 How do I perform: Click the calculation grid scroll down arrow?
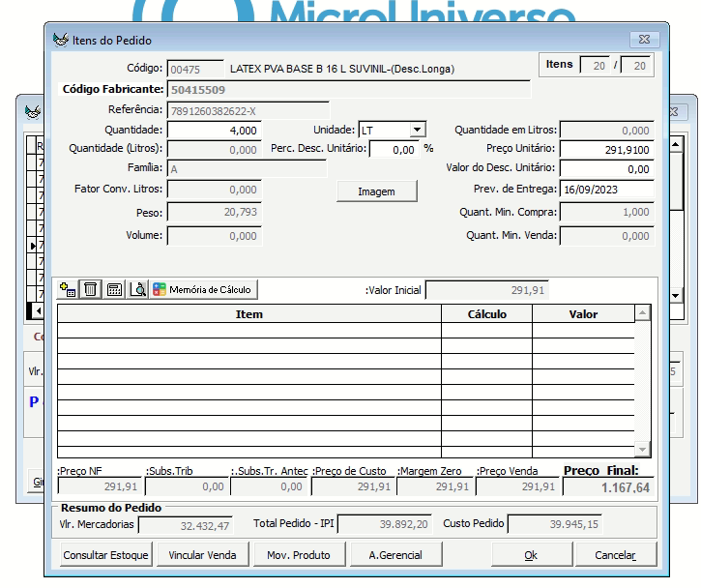coord(642,450)
